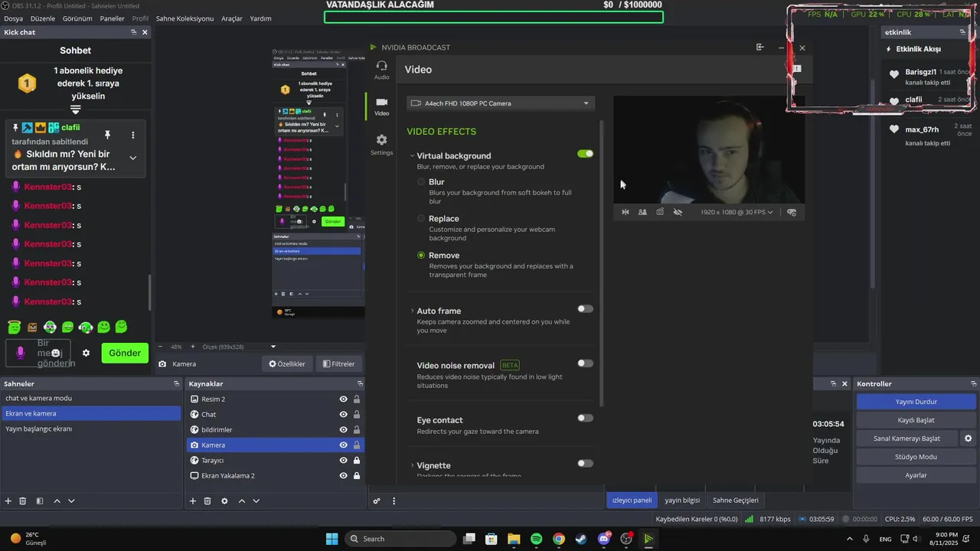Move the selected source up in Kaynaklar
The width and height of the screenshot is (980, 551).
(x=242, y=500)
